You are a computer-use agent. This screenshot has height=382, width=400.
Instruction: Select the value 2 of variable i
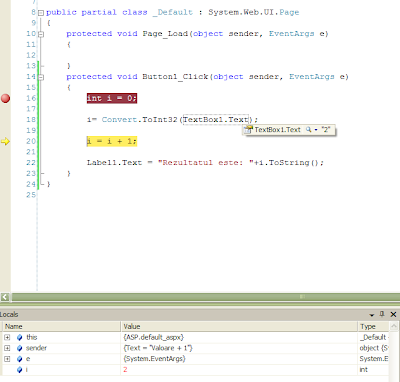[125, 370]
